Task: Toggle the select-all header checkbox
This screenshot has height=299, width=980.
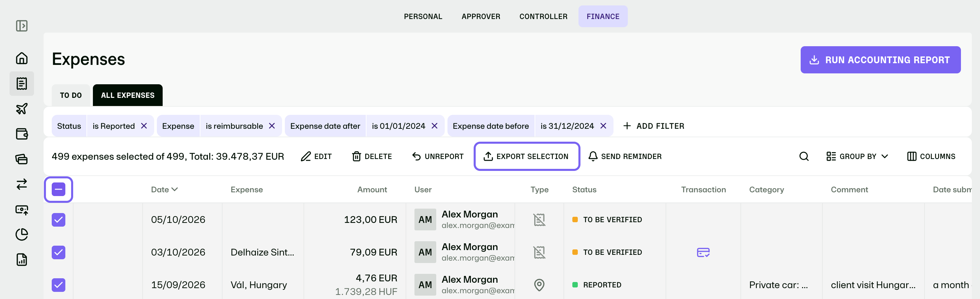Action: [59, 189]
